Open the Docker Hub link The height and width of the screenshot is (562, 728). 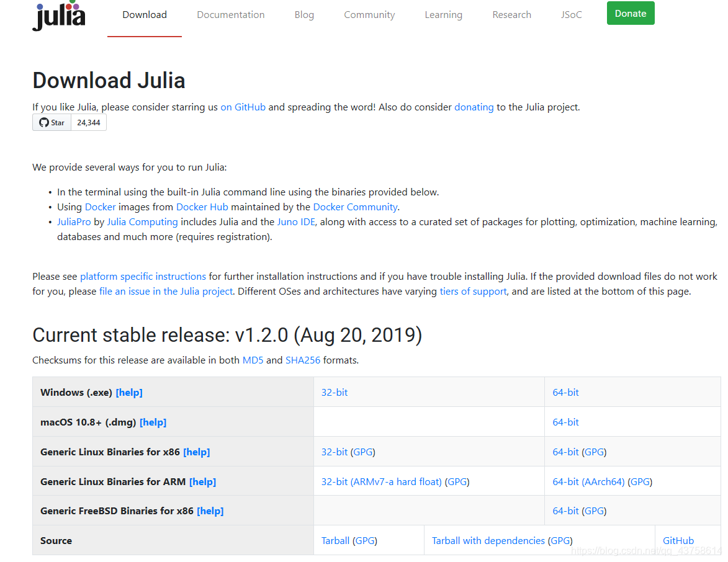click(x=202, y=207)
